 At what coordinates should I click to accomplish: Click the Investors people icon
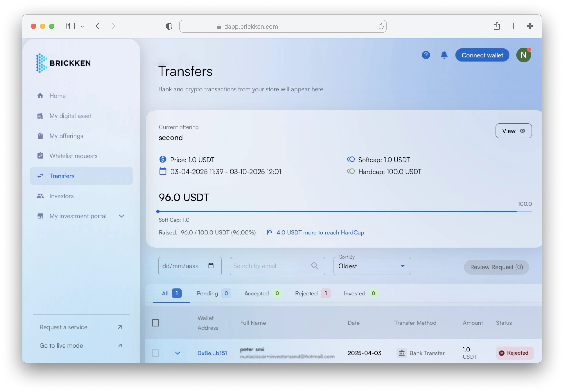pyautogui.click(x=40, y=196)
